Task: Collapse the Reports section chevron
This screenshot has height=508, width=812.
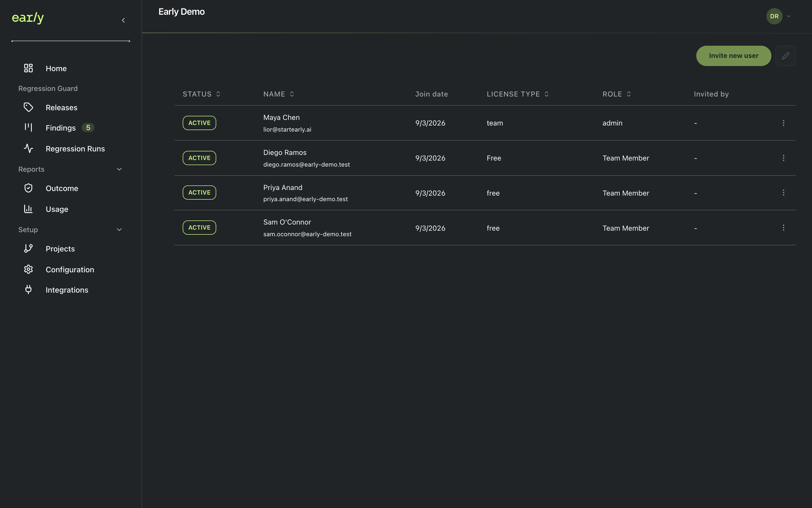Action: pos(119,169)
